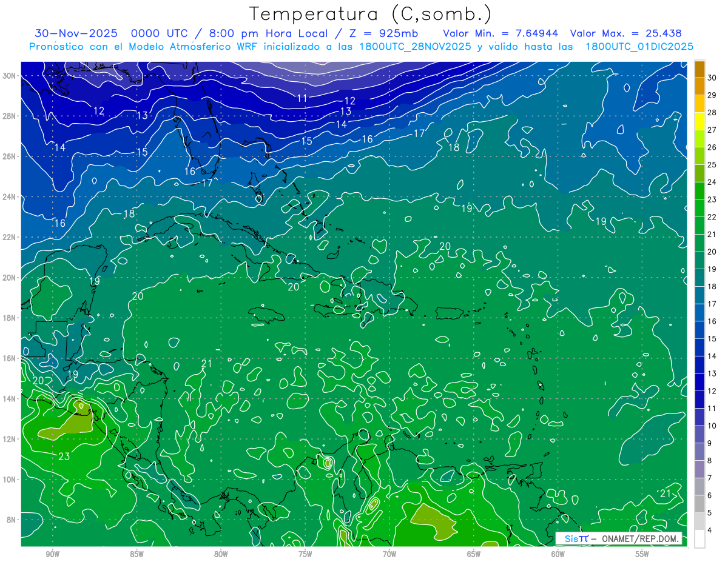Click color scale label '24'

[712, 182]
